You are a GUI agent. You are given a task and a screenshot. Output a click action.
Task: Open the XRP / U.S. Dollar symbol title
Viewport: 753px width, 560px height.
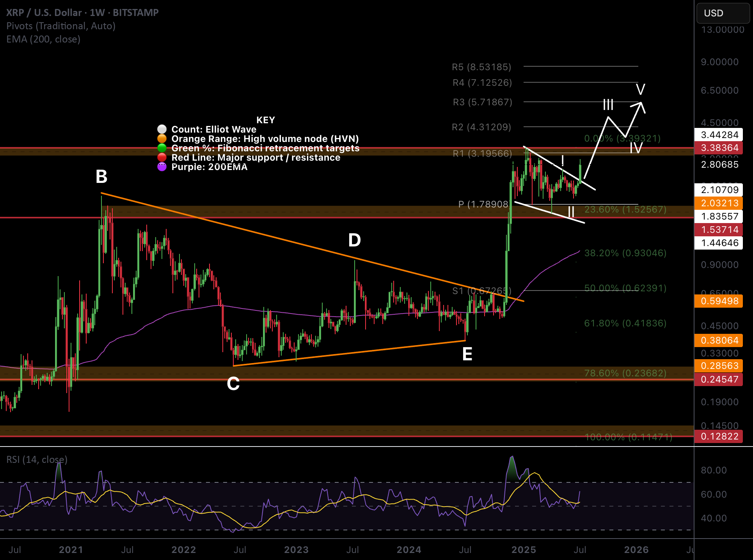tap(82, 12)
